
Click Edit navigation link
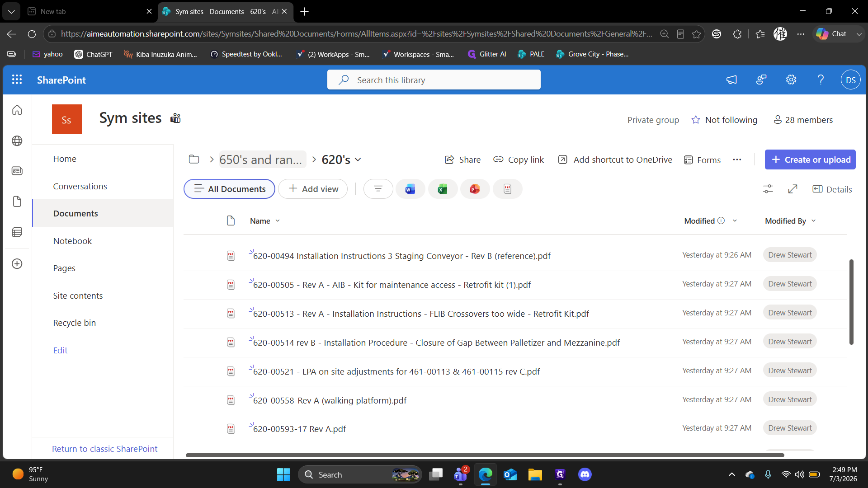click(x=60, y=350)
